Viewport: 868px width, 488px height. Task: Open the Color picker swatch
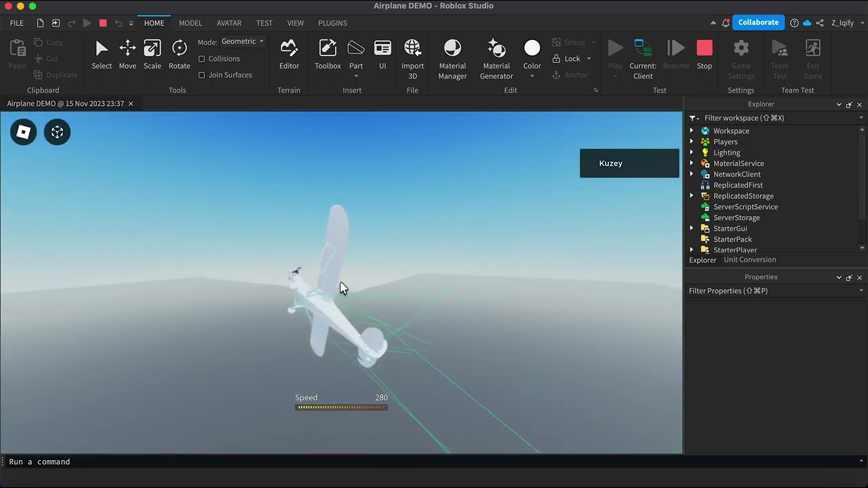(x=532, y=48)
